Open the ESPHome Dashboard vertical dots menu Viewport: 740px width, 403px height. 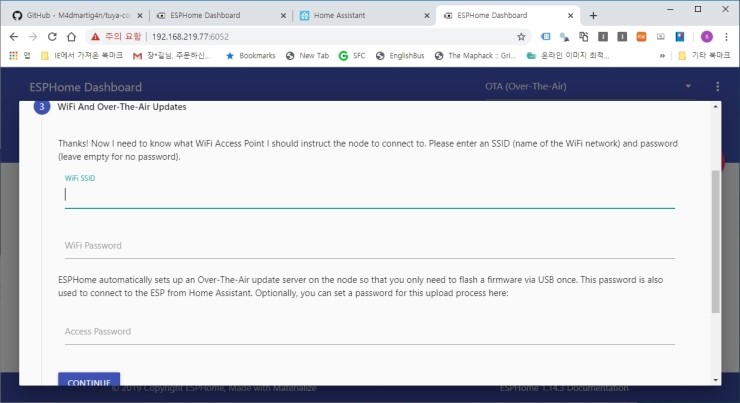tap(717, 86)
